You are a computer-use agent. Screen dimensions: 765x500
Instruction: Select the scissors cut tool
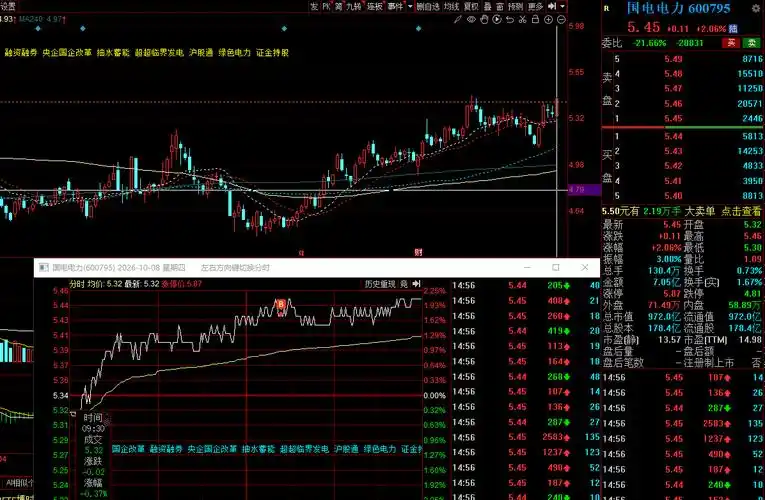523,20
